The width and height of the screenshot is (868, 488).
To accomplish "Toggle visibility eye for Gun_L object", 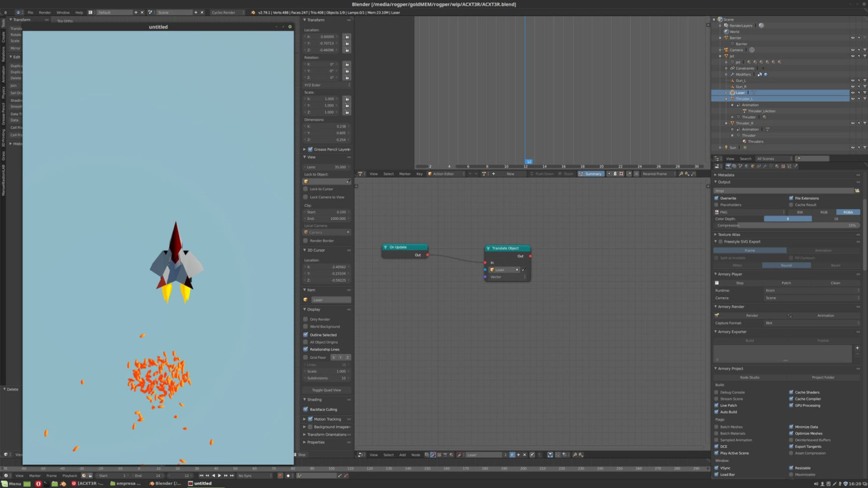I will coord(852,80).
